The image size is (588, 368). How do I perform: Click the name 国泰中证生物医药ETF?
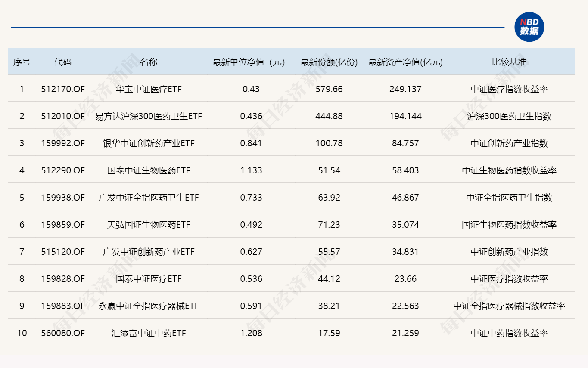(149, 170)
